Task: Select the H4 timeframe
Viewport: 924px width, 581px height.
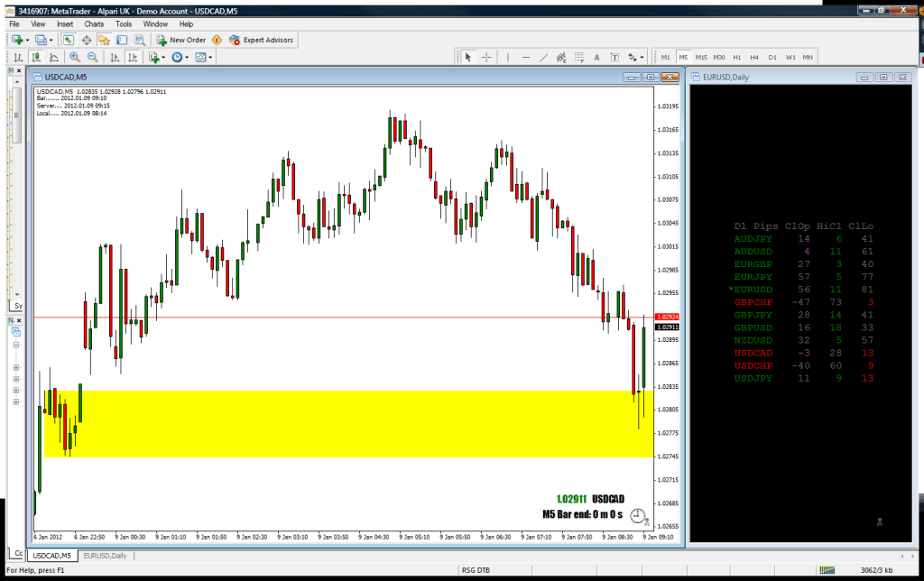Action: [754, 57]
